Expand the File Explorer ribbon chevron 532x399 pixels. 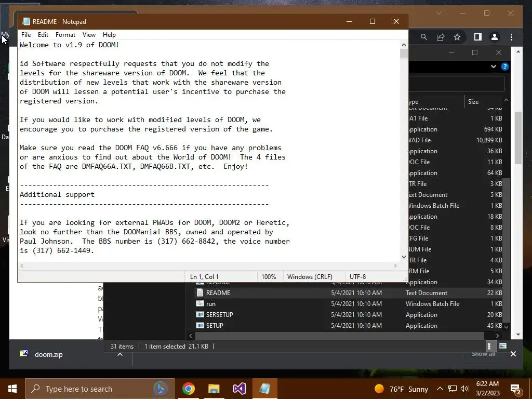click(494, 66)
